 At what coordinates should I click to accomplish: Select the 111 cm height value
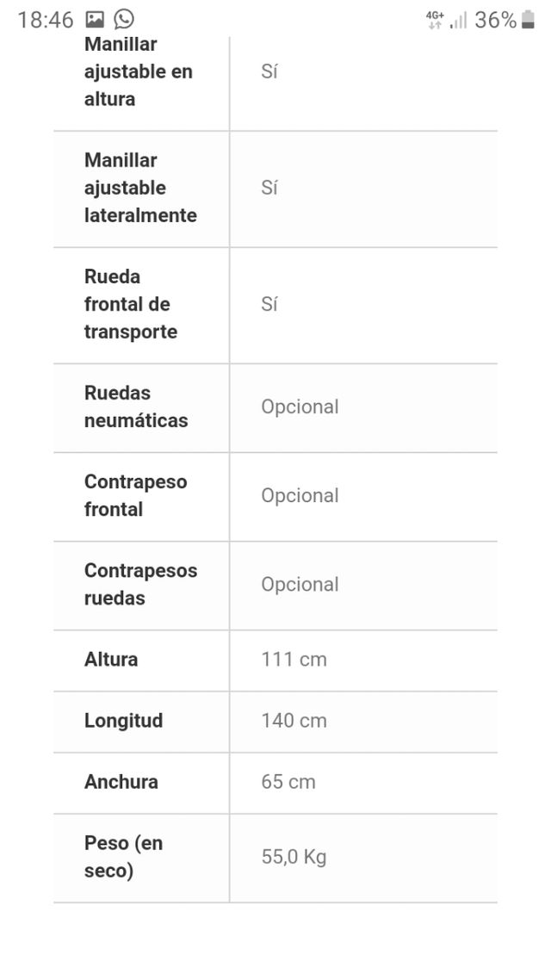(x=294, y=660)
